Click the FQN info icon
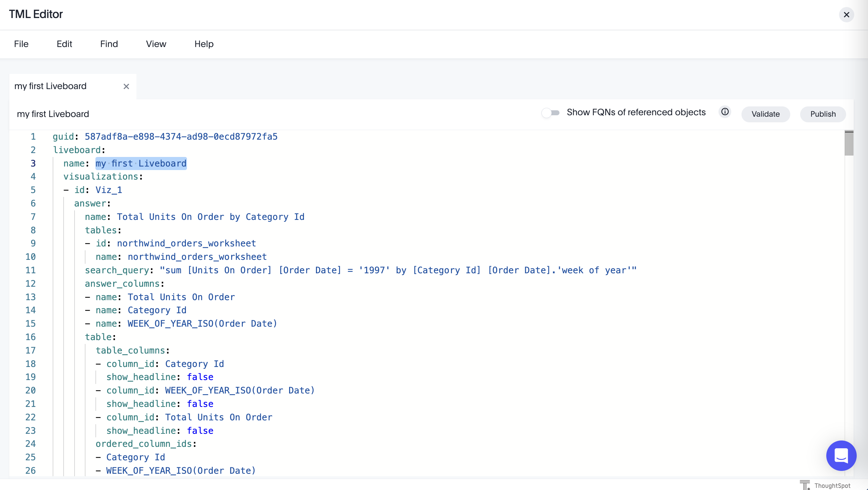868x490 pixels. pos(725,112)
